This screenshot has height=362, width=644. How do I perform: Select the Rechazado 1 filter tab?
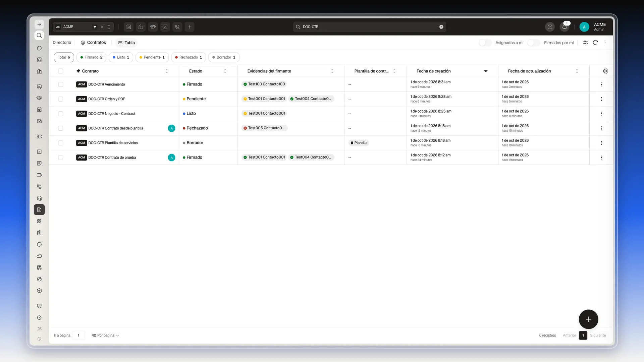click(189, 57)
